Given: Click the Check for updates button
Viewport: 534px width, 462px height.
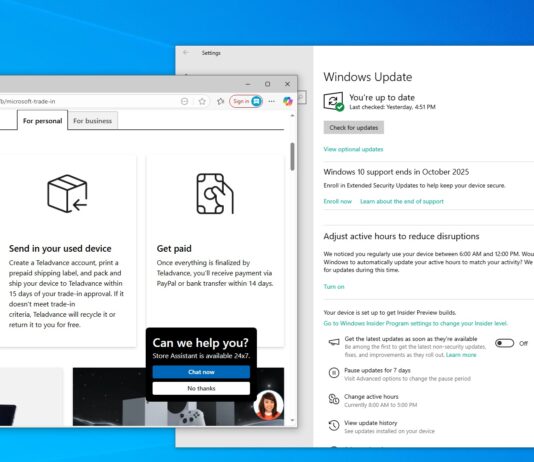Looking at the screenshot, I should pos(354,128).
